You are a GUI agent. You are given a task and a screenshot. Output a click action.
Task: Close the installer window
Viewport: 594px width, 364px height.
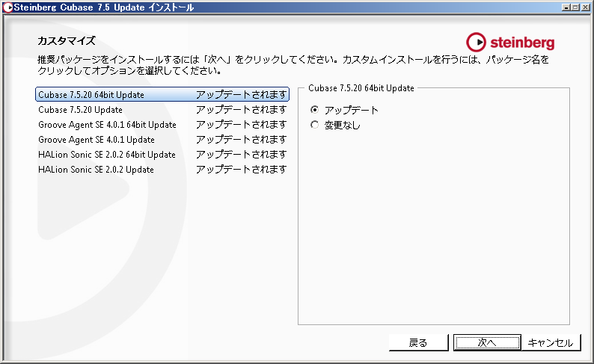click(585, 7)
